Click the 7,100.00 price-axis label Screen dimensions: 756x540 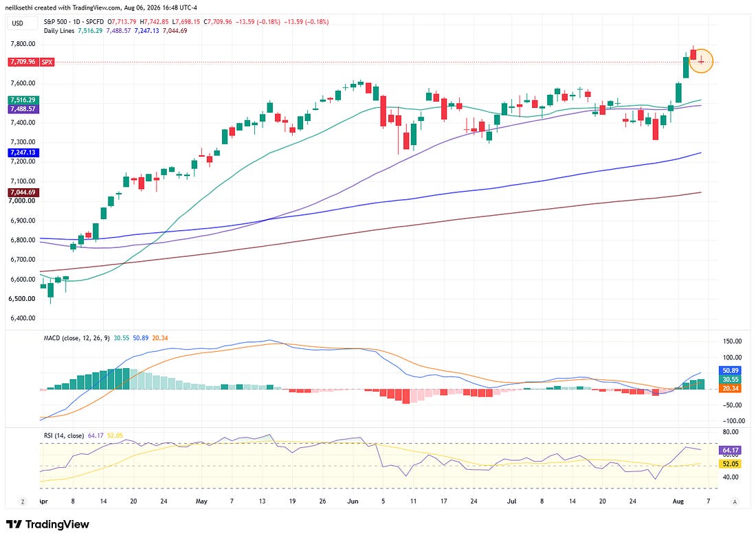23,181
